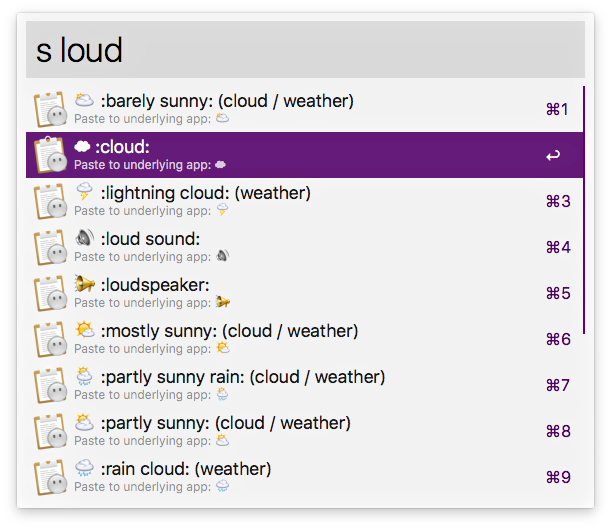Select the ':rain cloud: (weather)' result

304,477
